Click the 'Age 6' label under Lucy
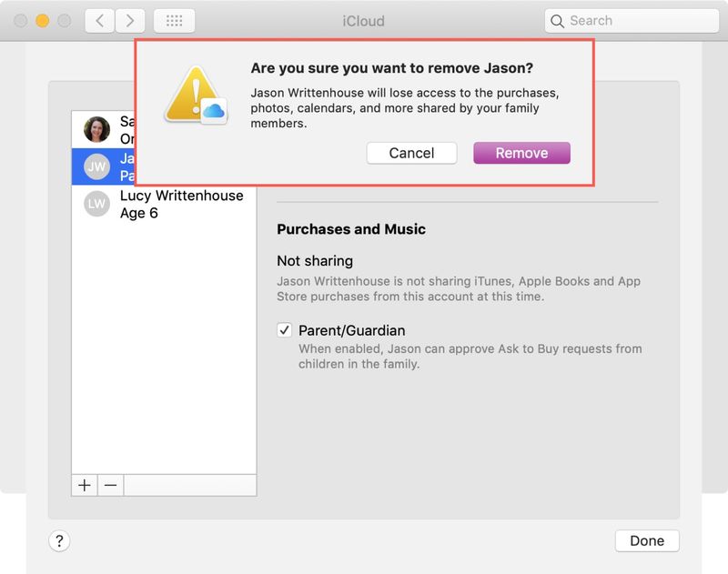This screenshot has height=574, width=728. click(139, 213)
